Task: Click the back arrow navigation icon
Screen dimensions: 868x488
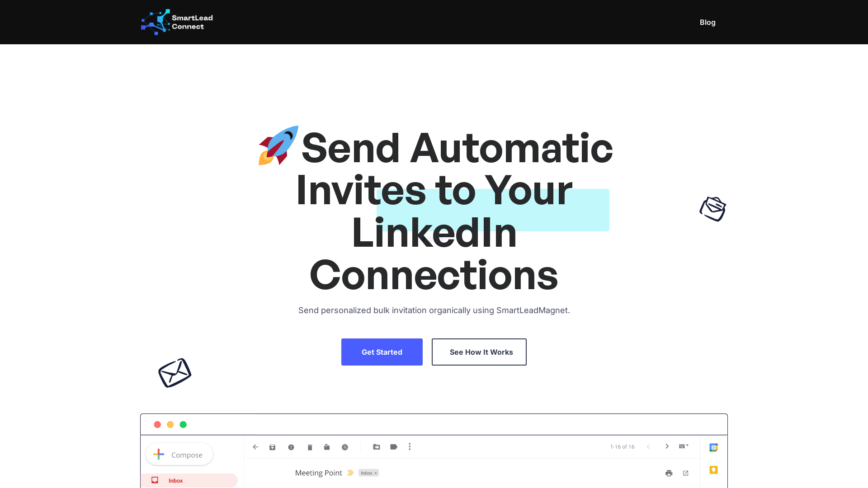Action: click(x=255, y=447)
